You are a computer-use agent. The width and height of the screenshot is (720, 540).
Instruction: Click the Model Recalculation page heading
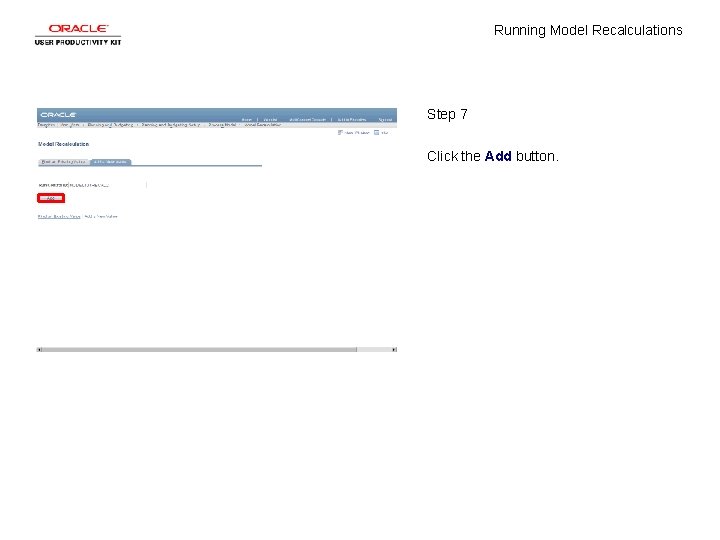pyautogui.click(x=63, y=144)
